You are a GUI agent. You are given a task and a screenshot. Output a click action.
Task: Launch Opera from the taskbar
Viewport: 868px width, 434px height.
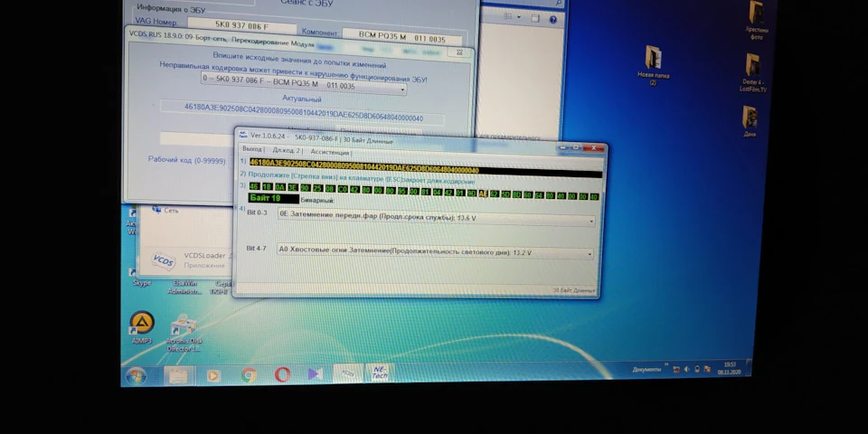coord(282,374)
